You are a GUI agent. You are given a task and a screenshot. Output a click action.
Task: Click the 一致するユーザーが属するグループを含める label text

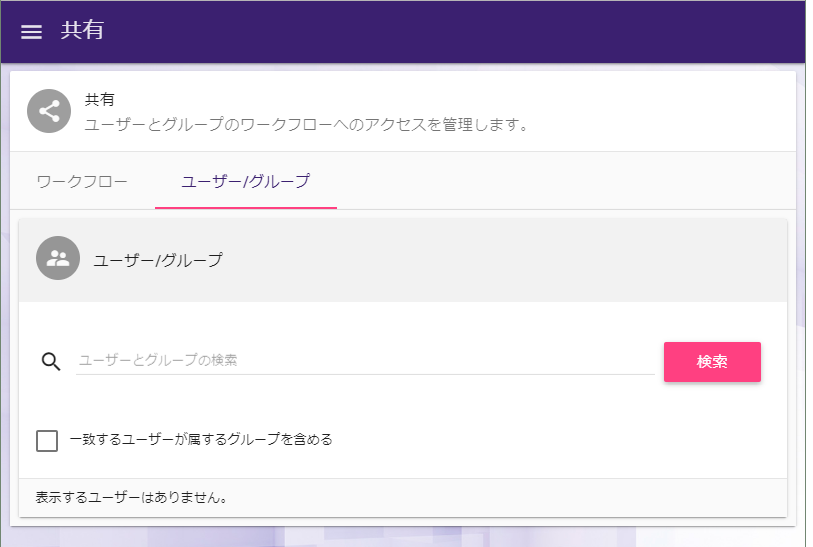coord(201,439)
